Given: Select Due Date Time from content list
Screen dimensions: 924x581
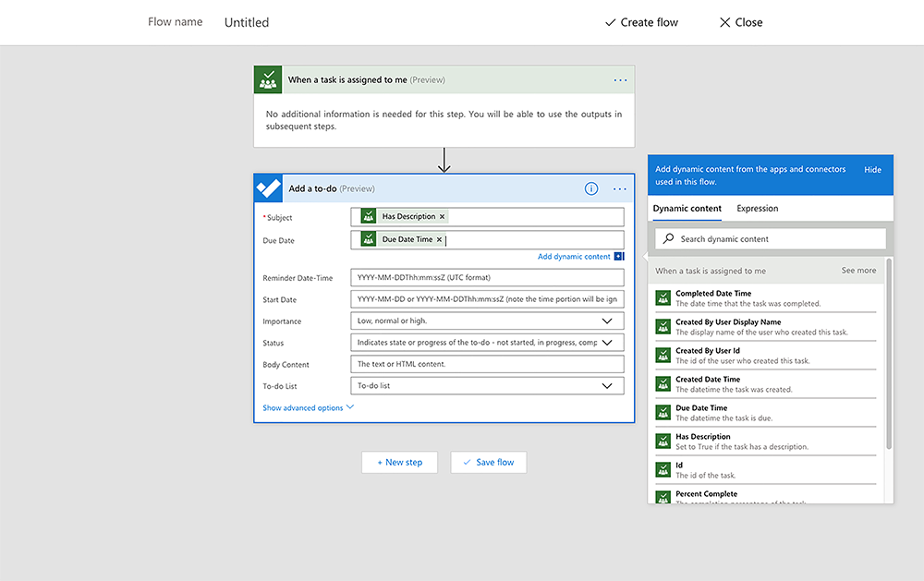Looking at the screenshot, I should pos(766,413).
